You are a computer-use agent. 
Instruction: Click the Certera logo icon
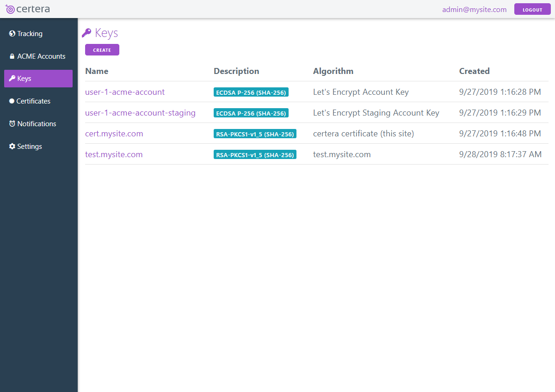pyautogui.click(x=10, y=9)
